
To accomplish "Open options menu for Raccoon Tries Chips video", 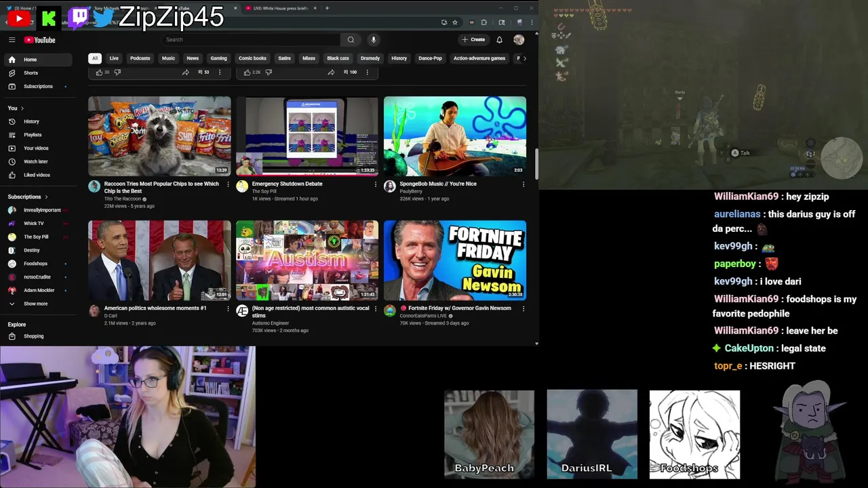I will click(x=228, y=184).
